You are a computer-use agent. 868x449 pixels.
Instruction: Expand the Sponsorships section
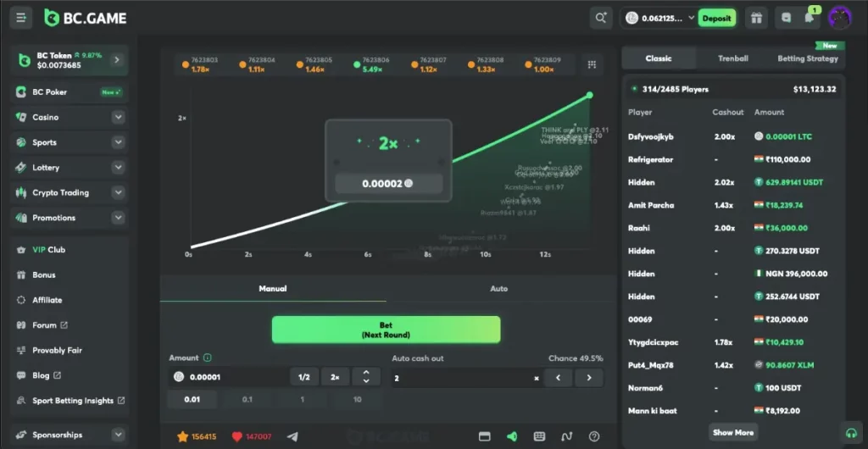click(118, 435)
